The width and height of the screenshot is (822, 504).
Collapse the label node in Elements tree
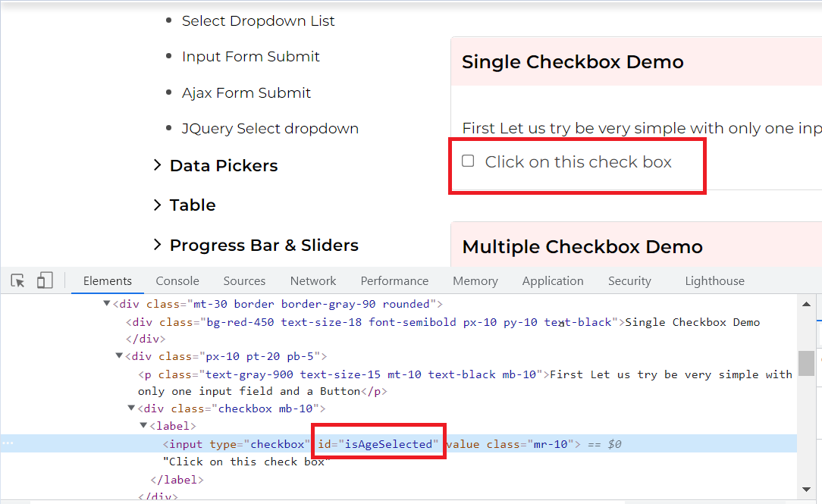pos(143,425)
